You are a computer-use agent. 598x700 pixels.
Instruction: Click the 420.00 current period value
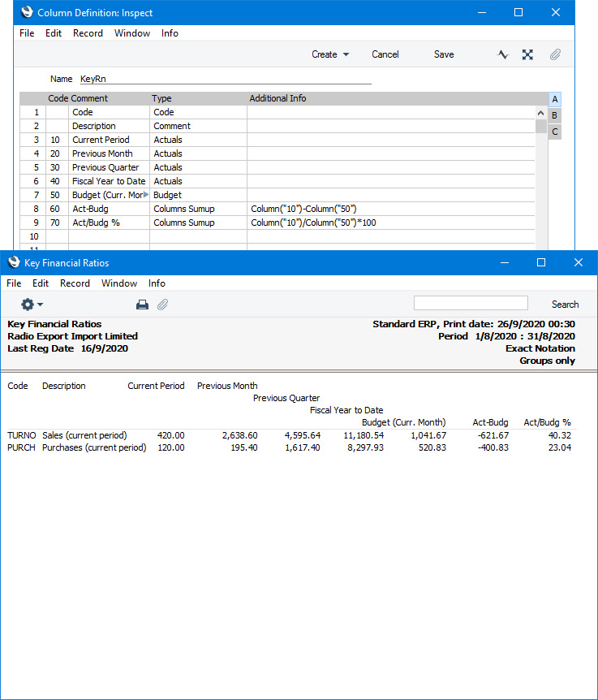coord(170,435)
